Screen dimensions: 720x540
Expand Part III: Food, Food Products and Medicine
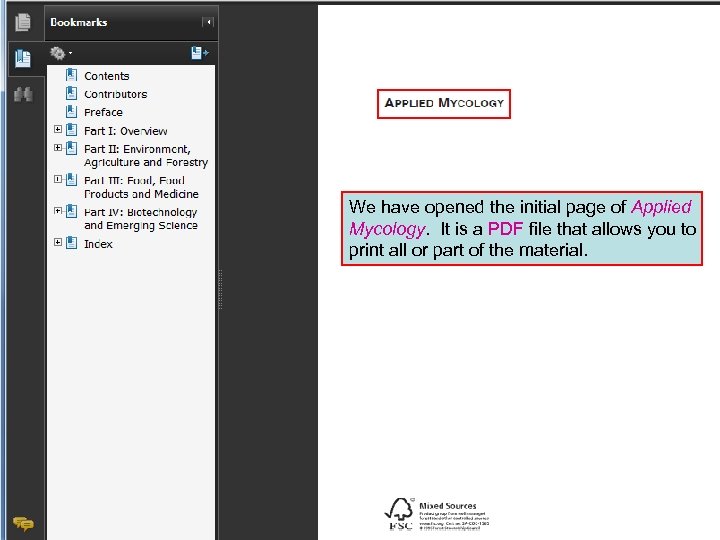tap(58, 179)
